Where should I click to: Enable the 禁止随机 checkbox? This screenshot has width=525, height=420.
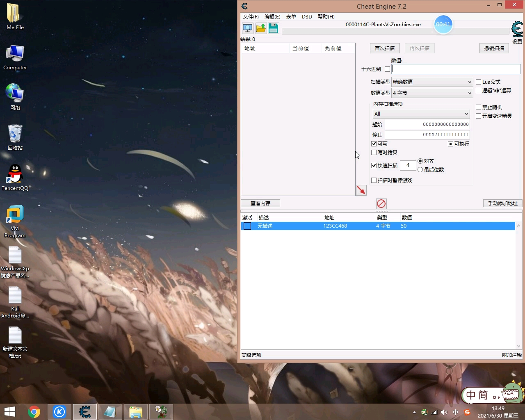478,107
